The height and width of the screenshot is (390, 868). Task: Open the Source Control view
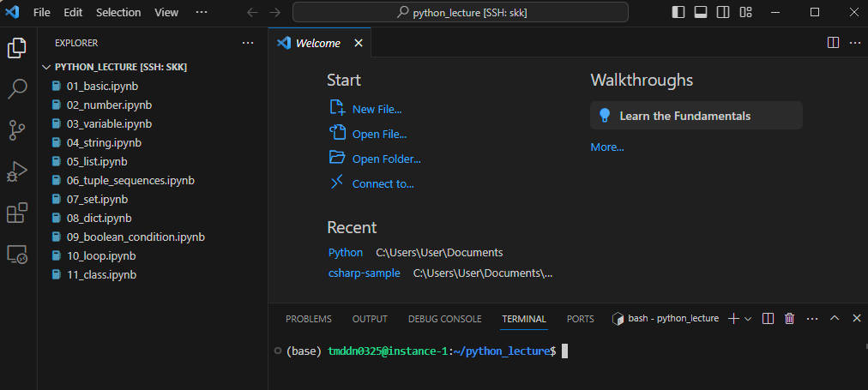[16, 130]
